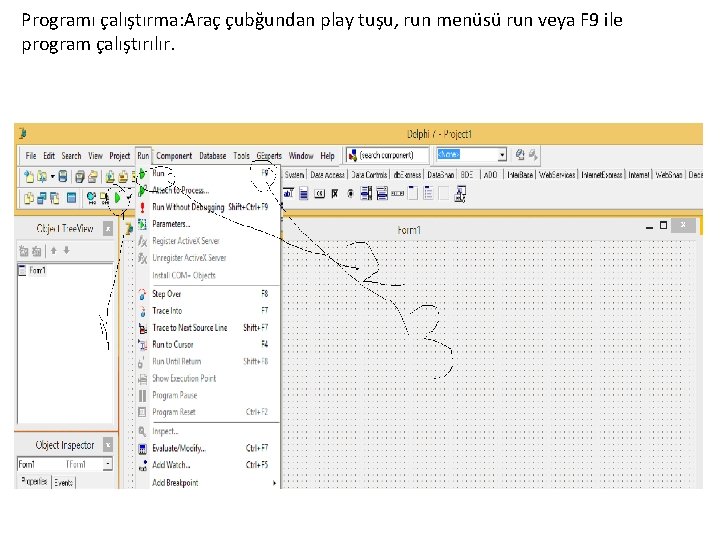The height and width of the screenshot is (540, 720).
Task: Expand the Object Inspector Form1 combo box
Action: pyautogui.click(x=107, y=464)
